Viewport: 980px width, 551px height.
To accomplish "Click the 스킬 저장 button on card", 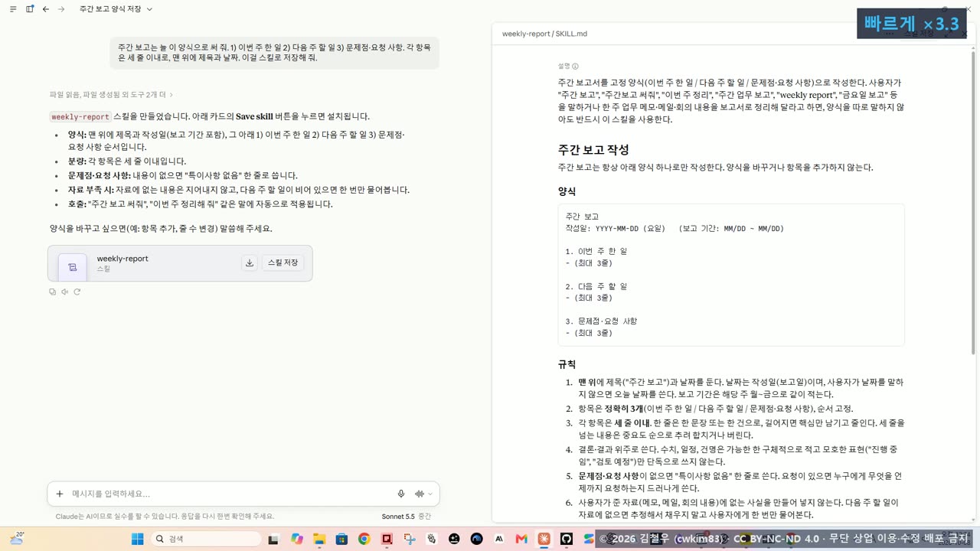I will point(283,262).
